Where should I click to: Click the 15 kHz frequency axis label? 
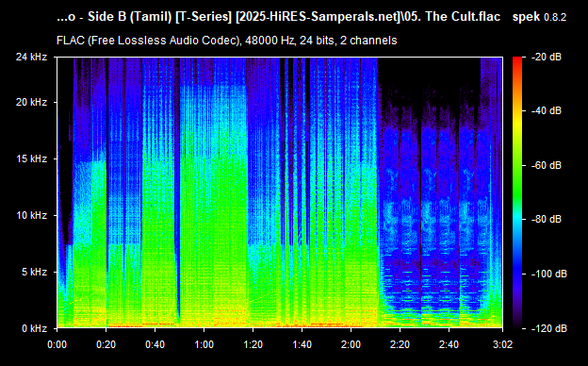click(x=31, y=158)
